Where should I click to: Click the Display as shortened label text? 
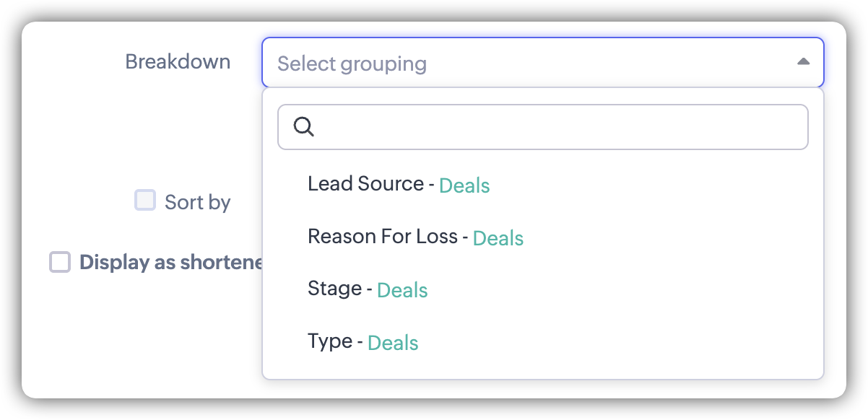pos(172,262)
